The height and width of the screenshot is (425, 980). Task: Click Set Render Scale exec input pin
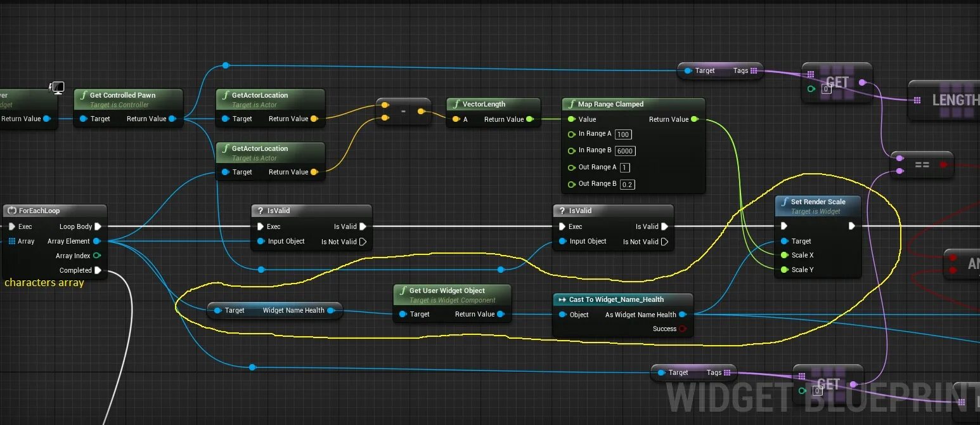pos(785,226)
